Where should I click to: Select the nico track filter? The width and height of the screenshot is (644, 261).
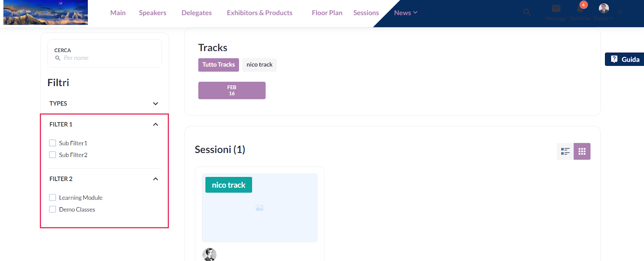click(260, 65)
